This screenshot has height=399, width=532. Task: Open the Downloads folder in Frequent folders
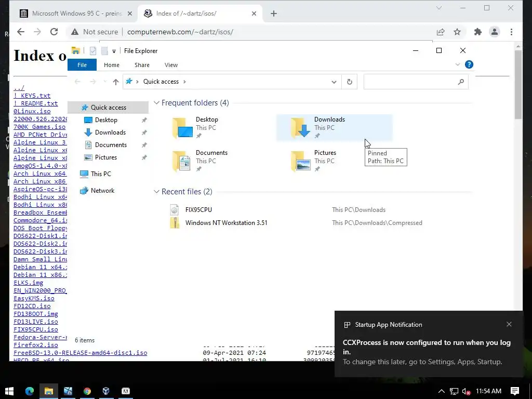334,128
